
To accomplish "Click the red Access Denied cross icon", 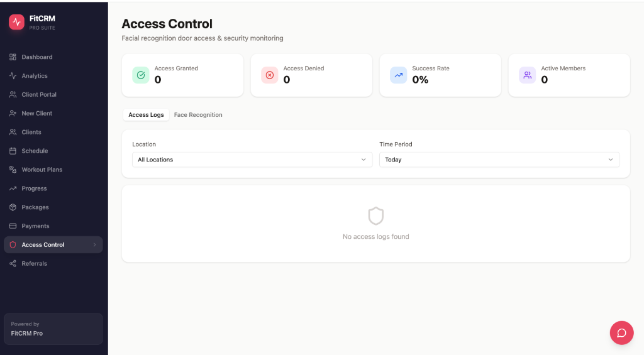I will point(270,75).
